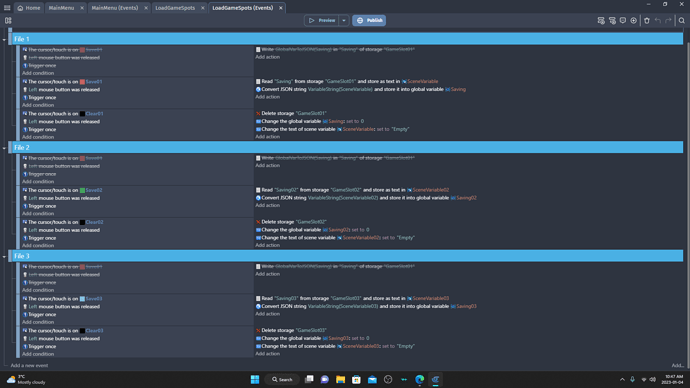Click Add condition under Save03 event
This screenshot has width=690, height=388.
pyautogui.click(x=38, y=322)
